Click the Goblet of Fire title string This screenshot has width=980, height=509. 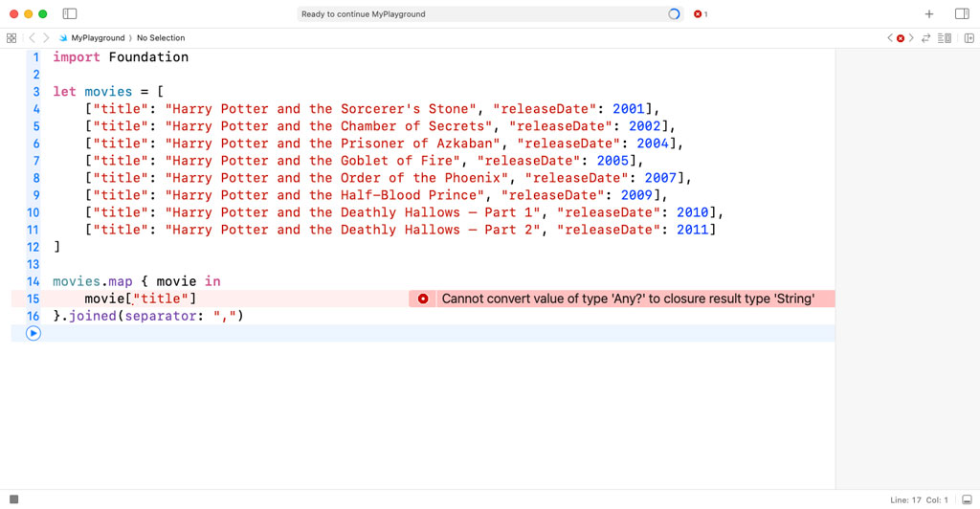click(313, 161)
